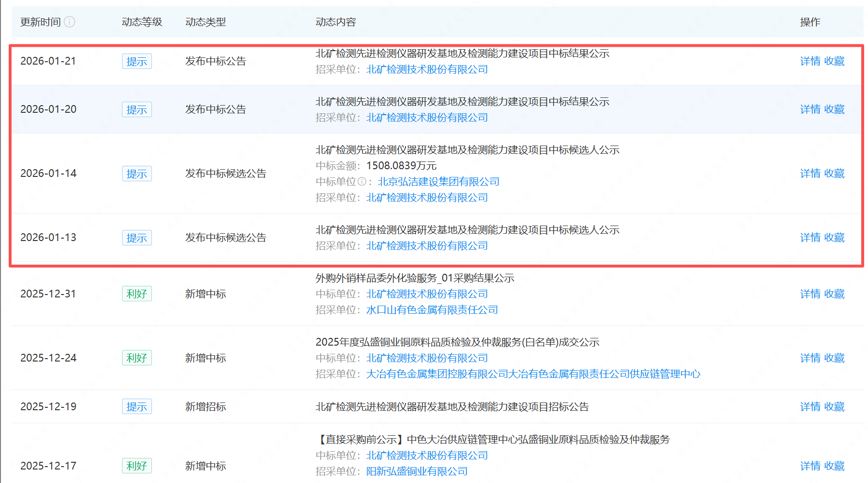Click the 利好 tag in 2025-12-31 row

[137, 294]
